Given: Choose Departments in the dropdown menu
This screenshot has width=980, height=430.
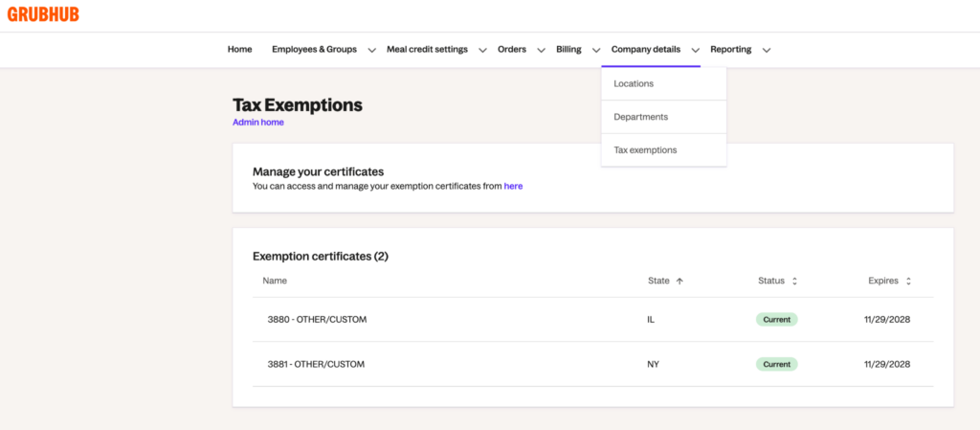Looking at the screenshot, I should coord(664,117).
